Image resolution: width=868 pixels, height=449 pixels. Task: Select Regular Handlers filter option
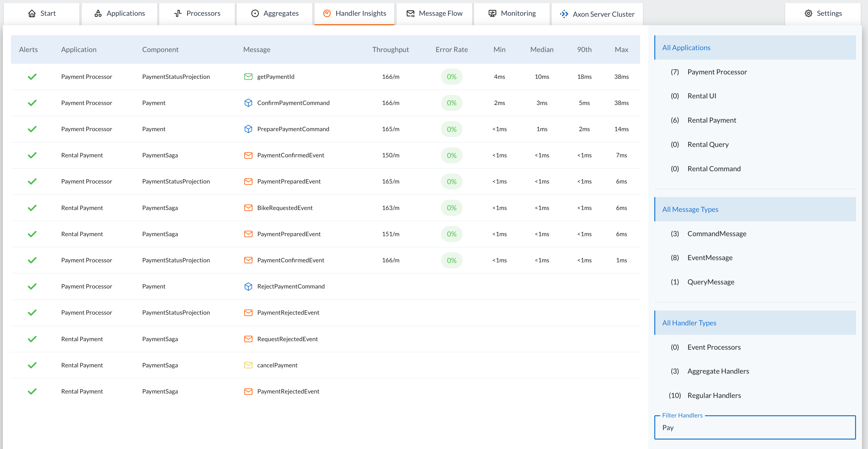point(714,395)
